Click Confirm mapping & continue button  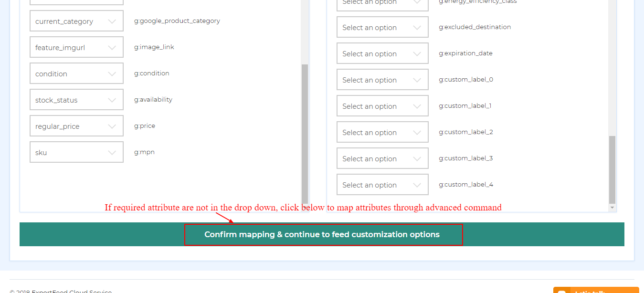tap(322, 234)
